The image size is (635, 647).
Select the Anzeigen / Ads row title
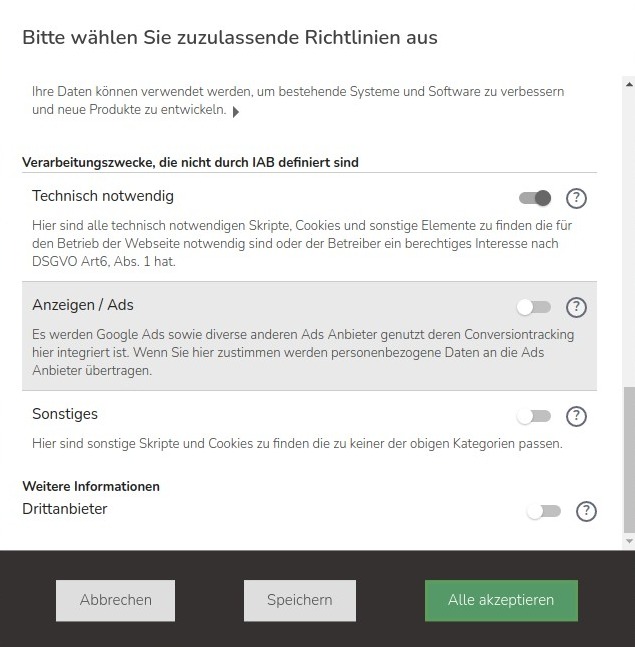point(83,305)
